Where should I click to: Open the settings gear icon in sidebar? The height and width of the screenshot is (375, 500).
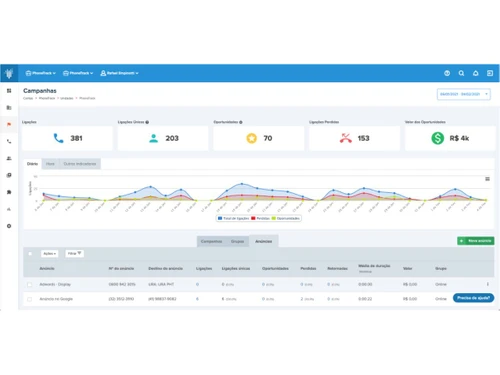click(9, 226)
